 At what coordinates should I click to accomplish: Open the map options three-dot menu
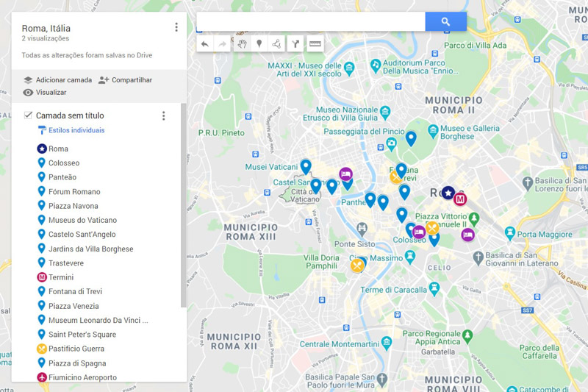pyautogui.click(x=176, y=27)
